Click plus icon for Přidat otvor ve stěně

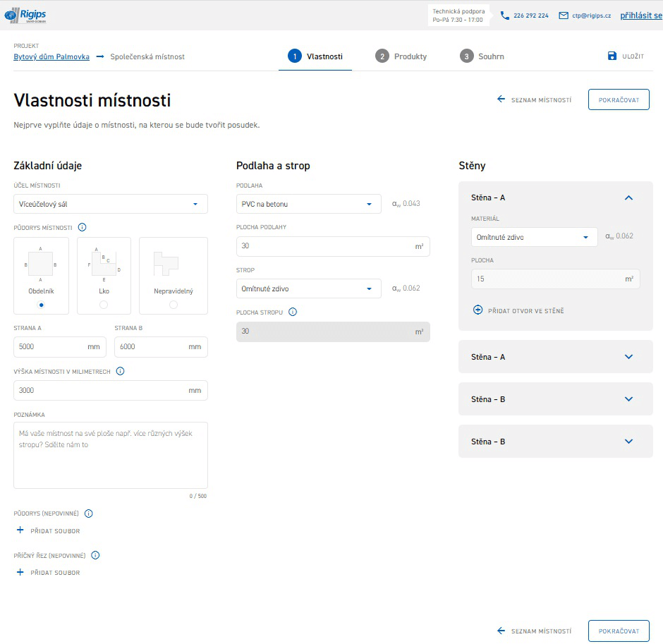[x=478, y=310]
